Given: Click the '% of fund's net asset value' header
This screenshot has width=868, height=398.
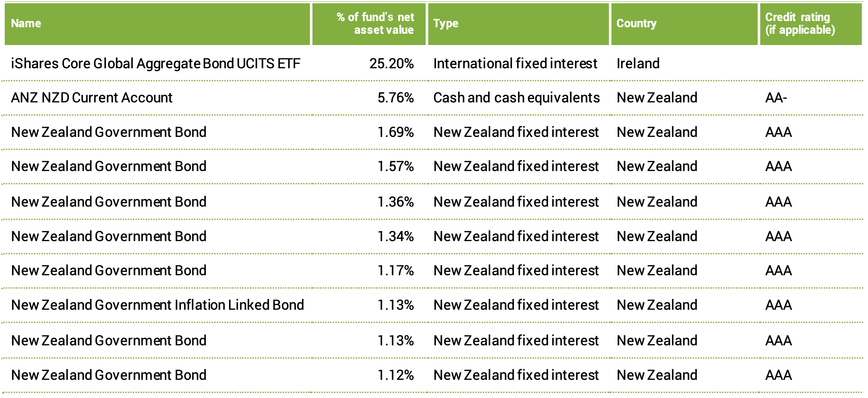Looking at the screenshot, I should tap(375, 24).
